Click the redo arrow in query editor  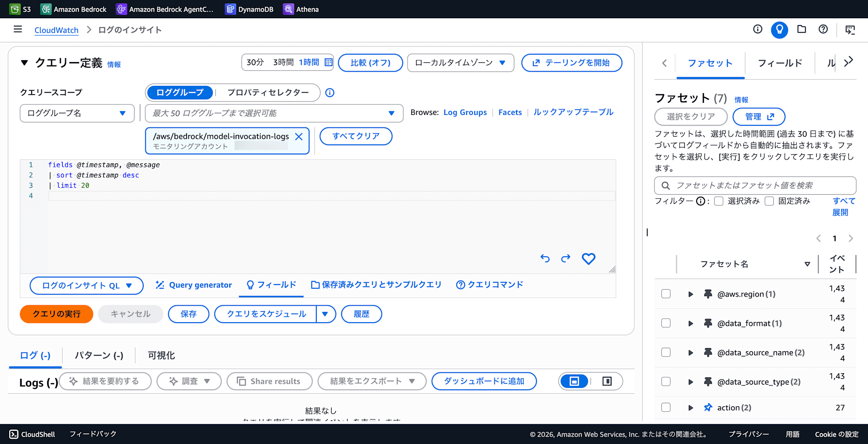click(566, 258)
